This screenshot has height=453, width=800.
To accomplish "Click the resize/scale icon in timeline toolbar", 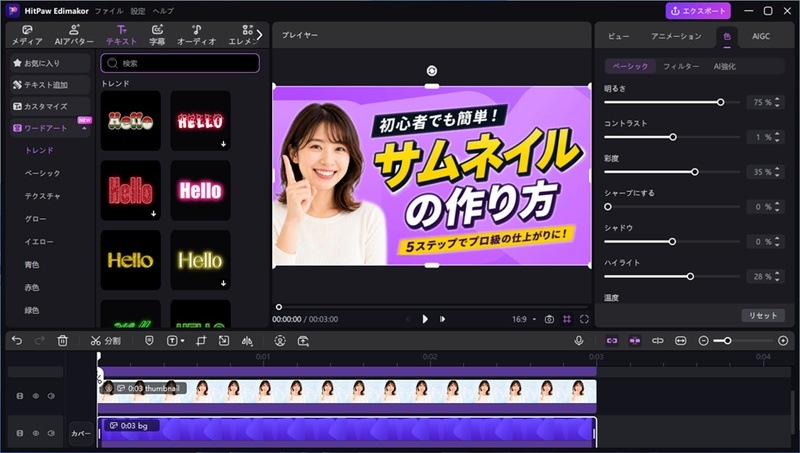I will tap(223, 340).
